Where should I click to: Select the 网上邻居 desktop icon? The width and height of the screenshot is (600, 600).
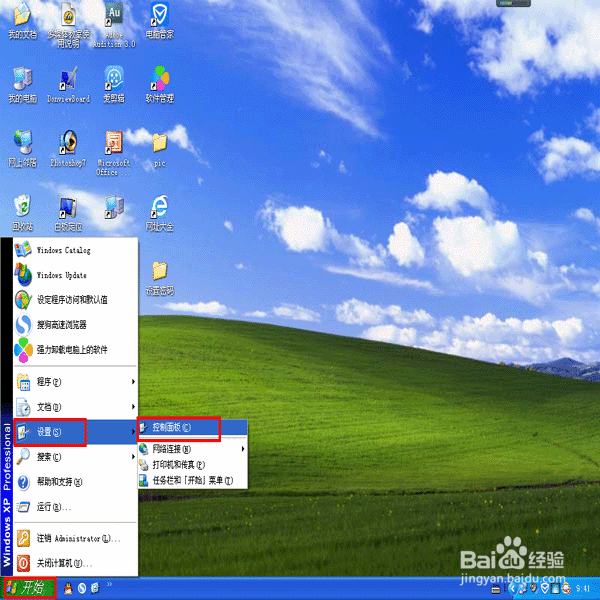point(23,149)
